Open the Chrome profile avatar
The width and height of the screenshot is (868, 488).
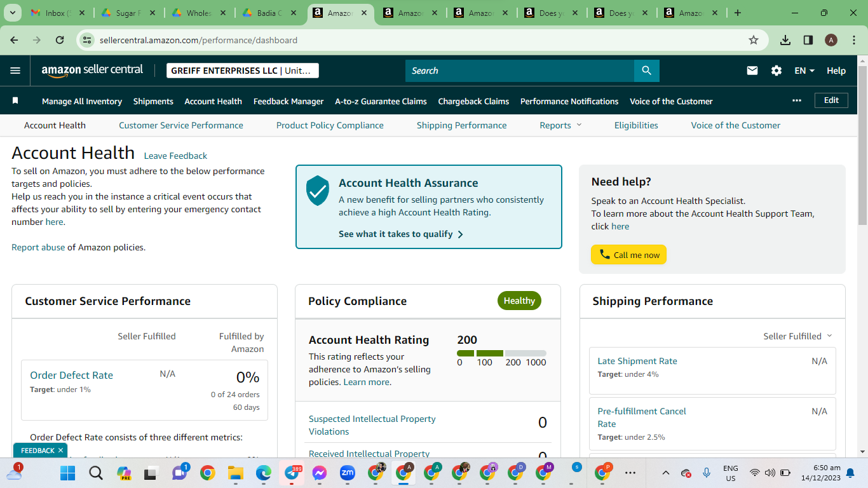[831, 40]
